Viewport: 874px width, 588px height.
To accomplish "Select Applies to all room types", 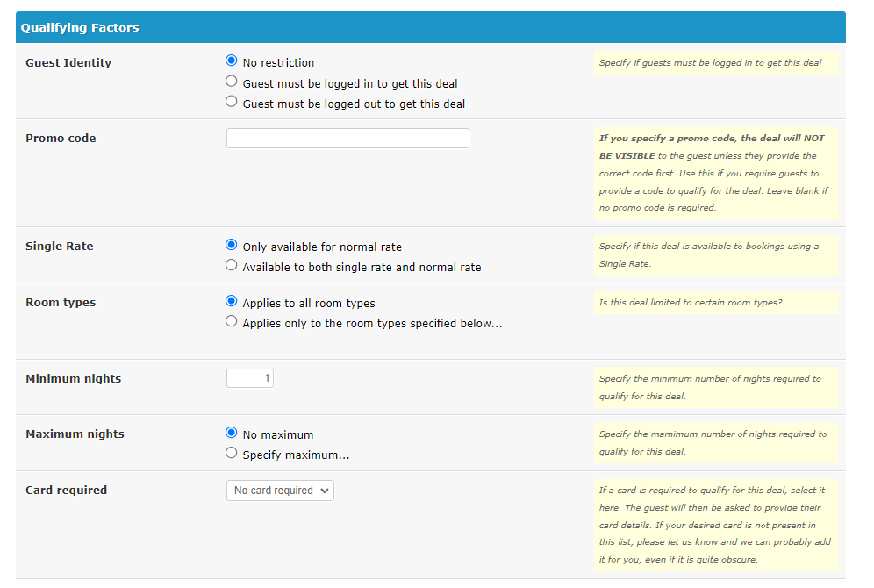I will coord(232,301).
